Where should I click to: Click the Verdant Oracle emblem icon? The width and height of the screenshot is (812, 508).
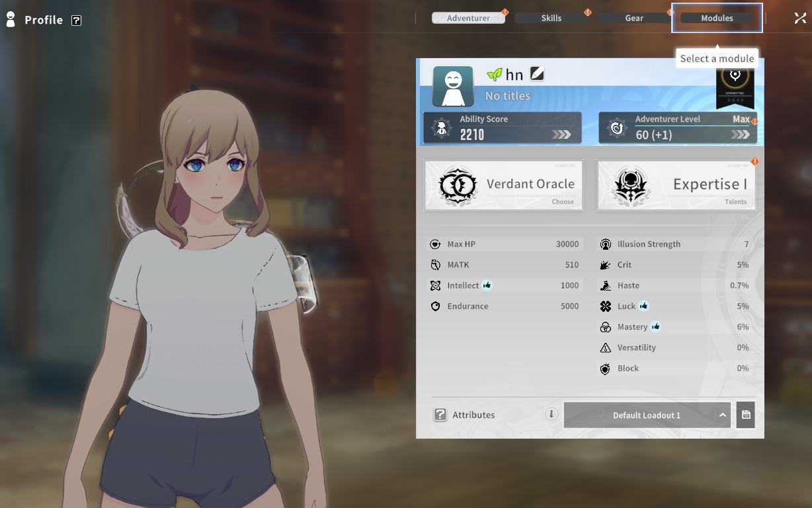coord(457,186)
